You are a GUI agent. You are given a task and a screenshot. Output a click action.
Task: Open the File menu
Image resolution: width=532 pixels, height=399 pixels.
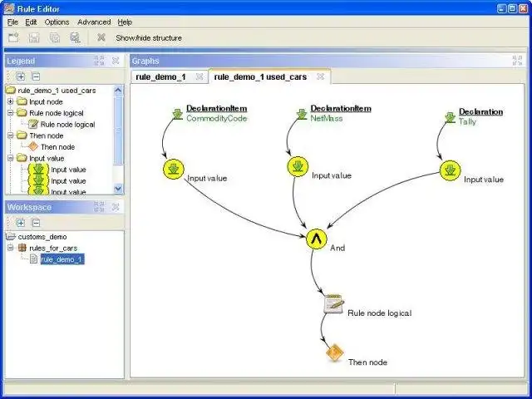point(12,22)
